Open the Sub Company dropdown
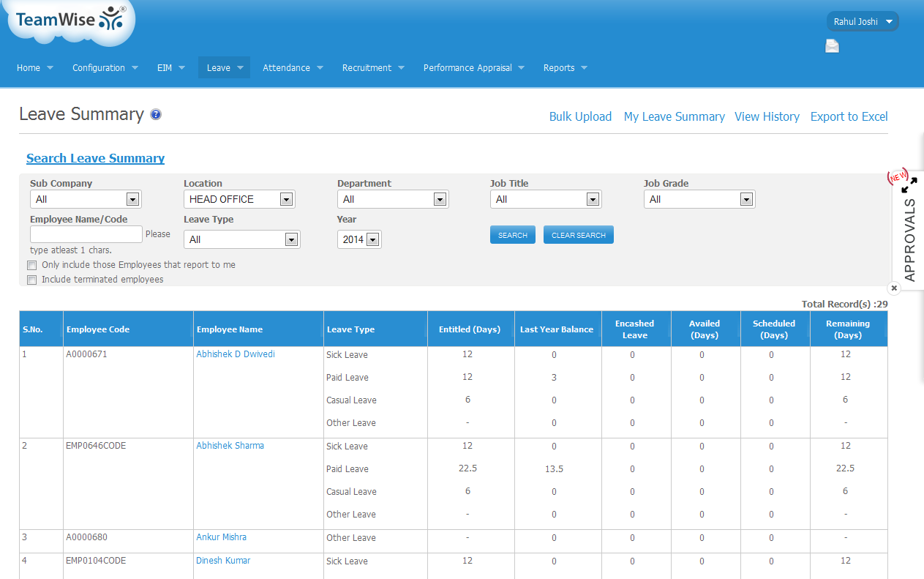 pyautogui.click(x=86, y=199)
